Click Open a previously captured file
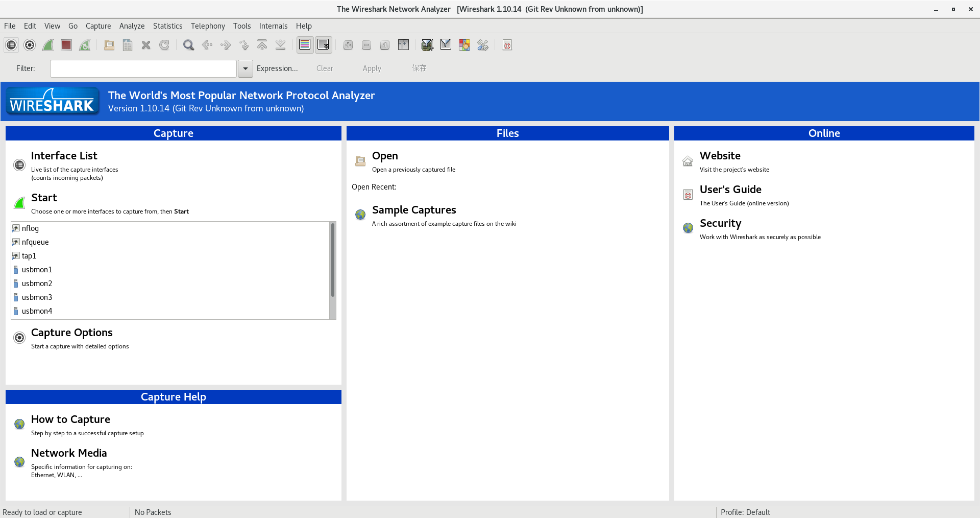980x518 pixels. tap(385, 156)
